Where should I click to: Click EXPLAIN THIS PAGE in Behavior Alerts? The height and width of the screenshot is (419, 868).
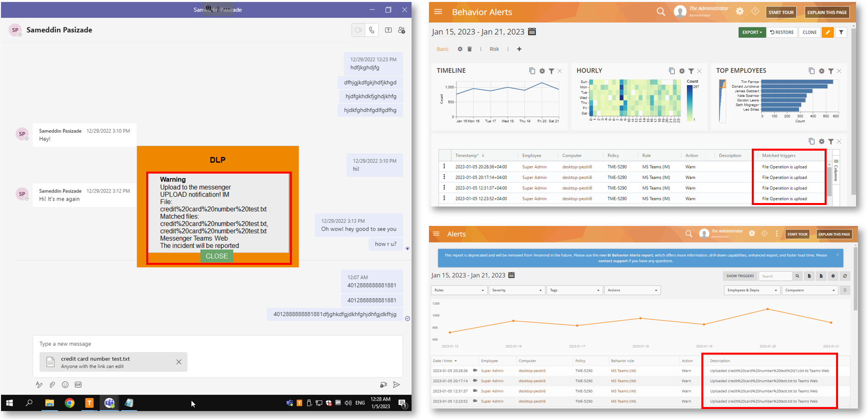[x=827, y=12]
